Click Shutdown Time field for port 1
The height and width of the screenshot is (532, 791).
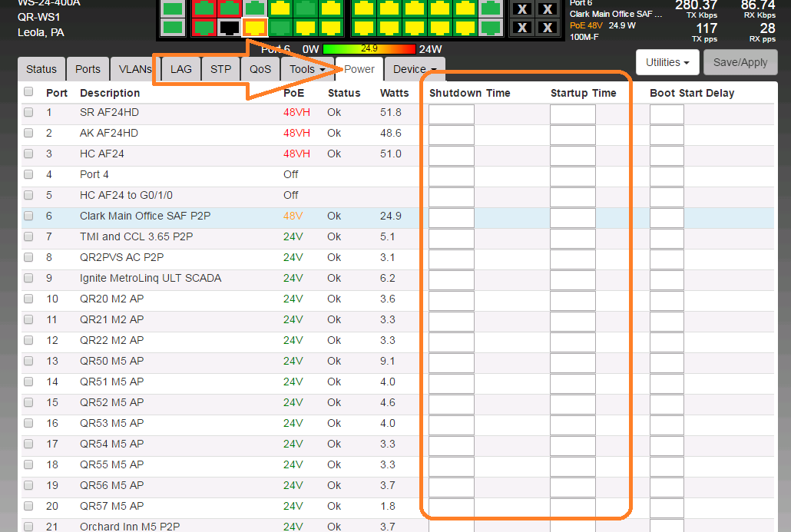coord(451,114)
